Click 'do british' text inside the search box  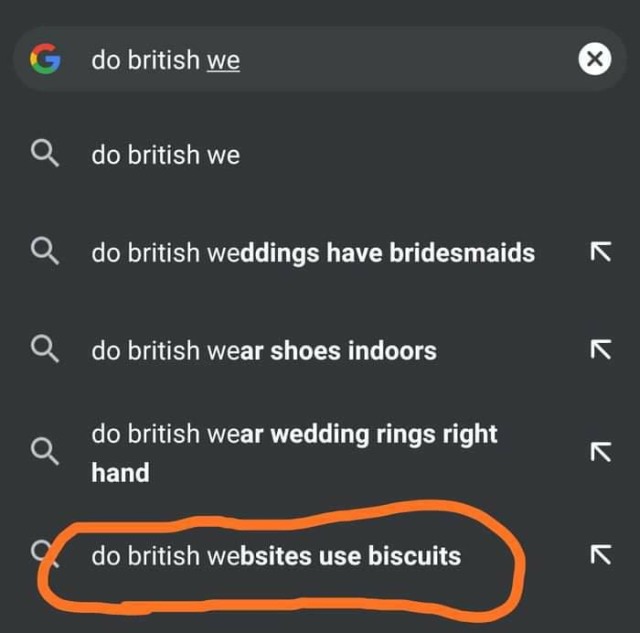[146, 60]
